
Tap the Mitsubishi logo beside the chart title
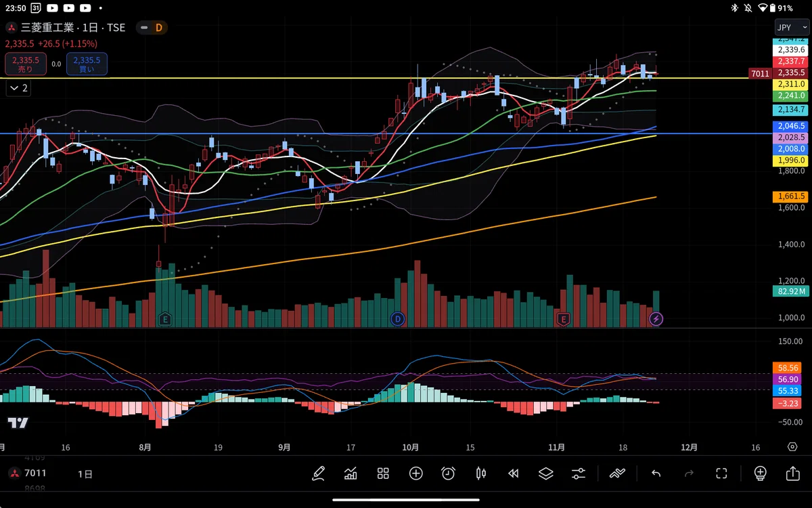(x=11, y=28)
